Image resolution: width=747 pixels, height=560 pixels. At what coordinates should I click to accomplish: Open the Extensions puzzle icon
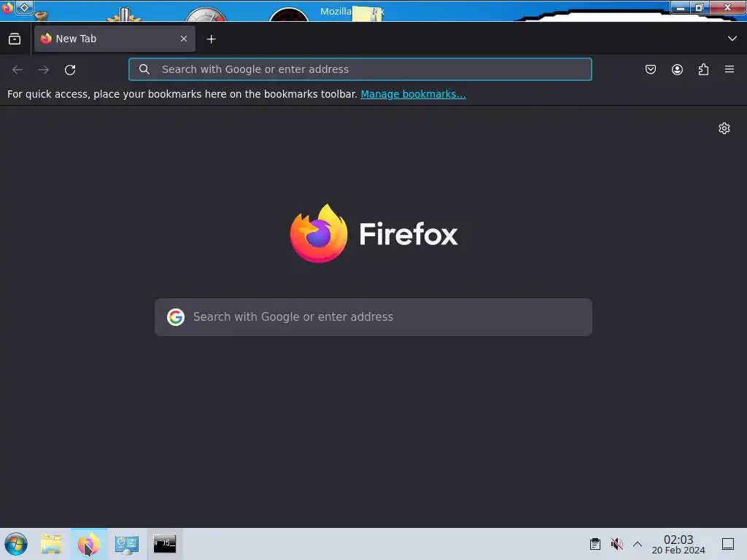703,69
